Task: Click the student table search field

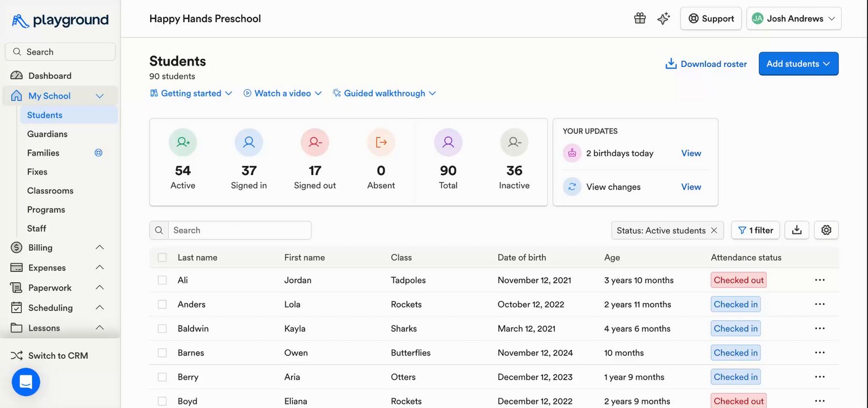Action: coord(240,230)
